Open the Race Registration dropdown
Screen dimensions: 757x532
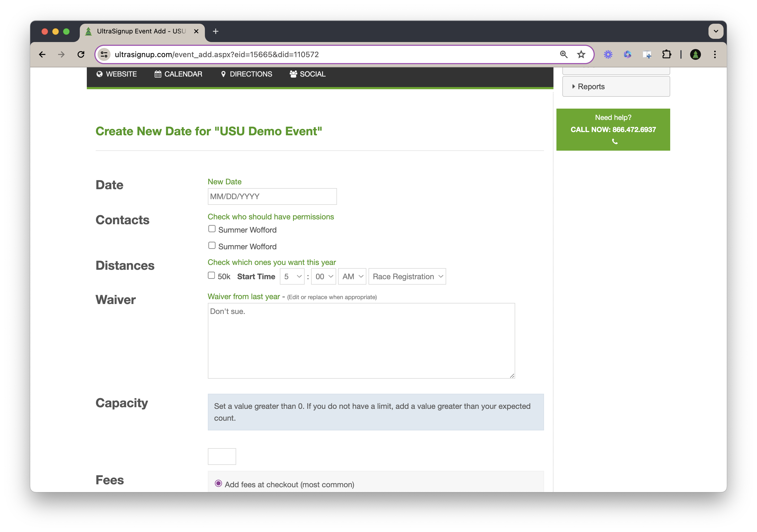tap(407, 277)
